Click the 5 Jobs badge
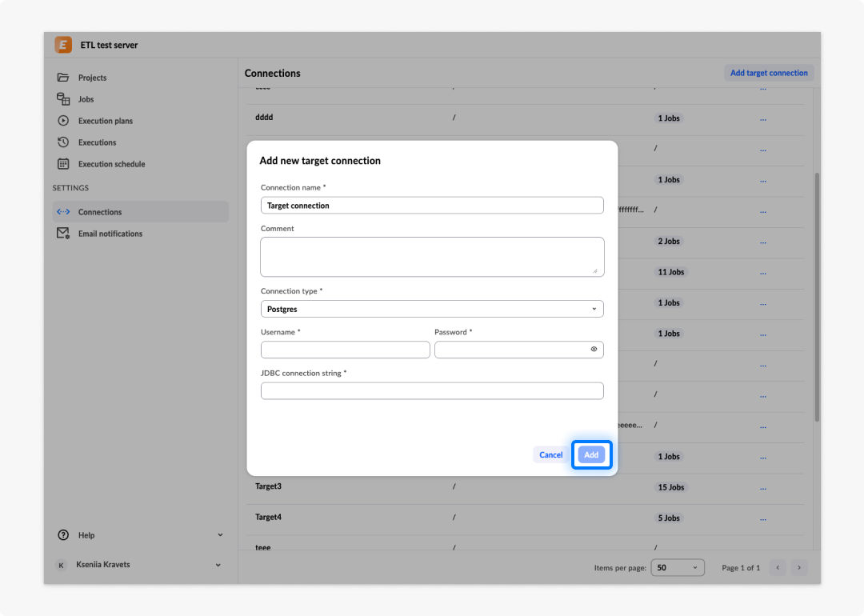 pyautogui.click(x=668, y=518)
